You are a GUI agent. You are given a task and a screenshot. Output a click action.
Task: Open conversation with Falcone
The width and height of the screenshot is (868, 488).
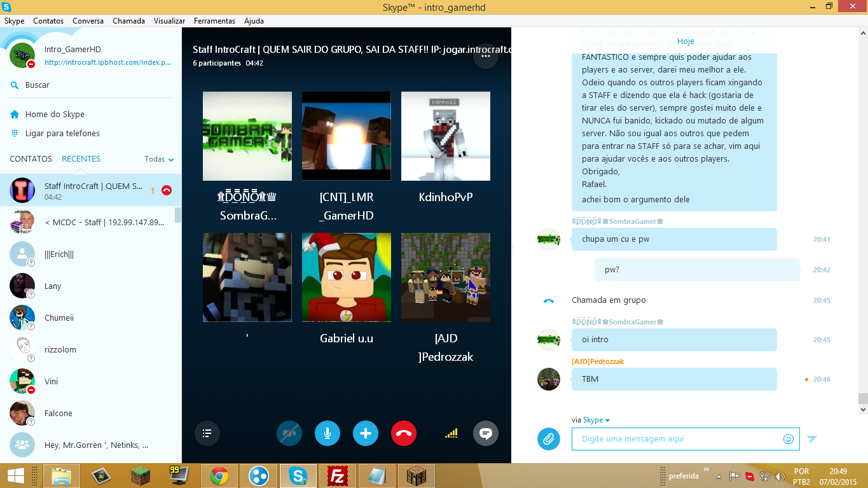coord(90,413)
